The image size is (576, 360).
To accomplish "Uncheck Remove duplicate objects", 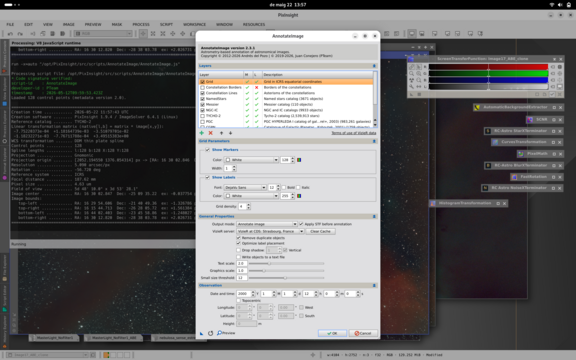I will 238,238.
